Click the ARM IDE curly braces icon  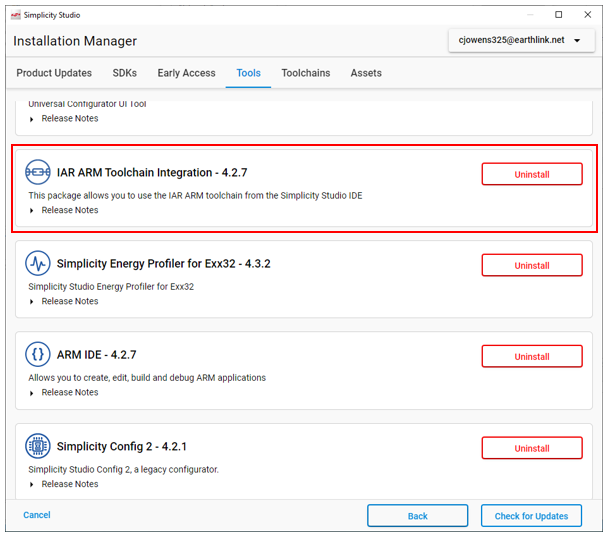[38, 354]
